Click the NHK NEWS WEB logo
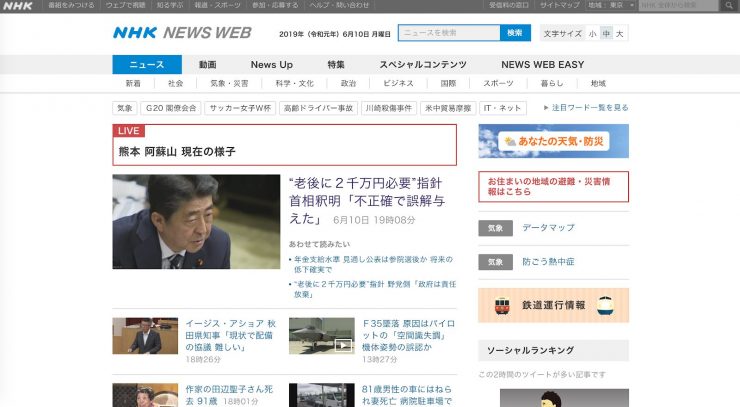This screenshot has width=740, height=407. click(181, 33)
